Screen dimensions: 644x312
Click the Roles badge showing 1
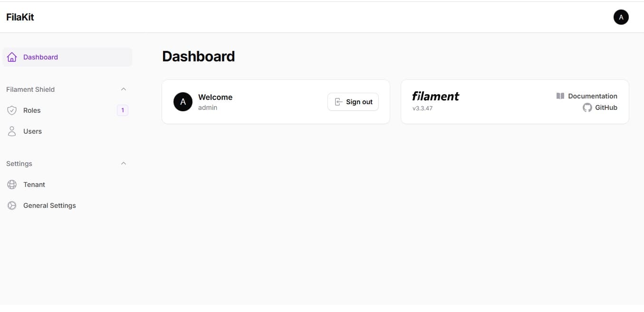(x=123, y=110)
